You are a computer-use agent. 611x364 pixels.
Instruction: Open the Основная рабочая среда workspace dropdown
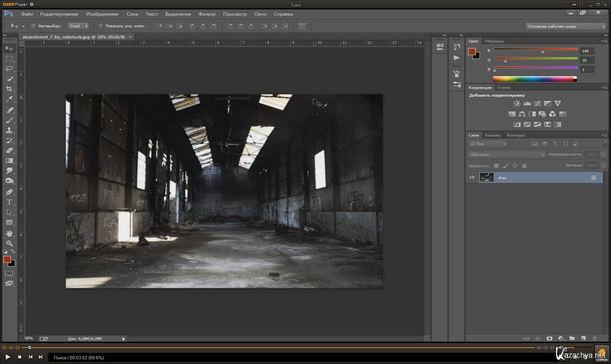coord(565,27)
